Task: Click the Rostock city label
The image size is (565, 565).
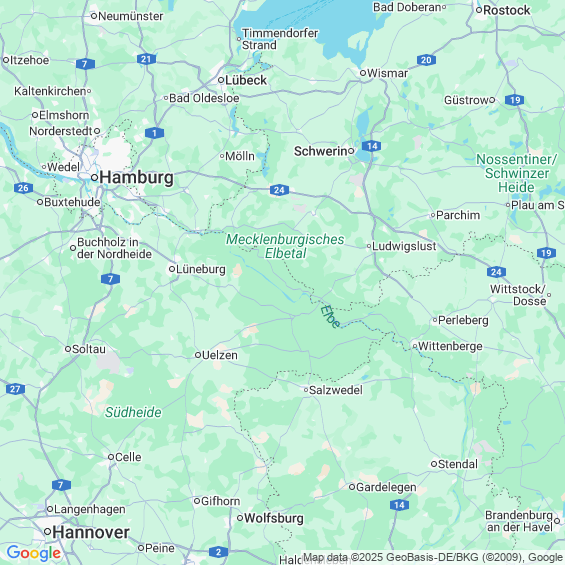Action: (x=507, y=10)
